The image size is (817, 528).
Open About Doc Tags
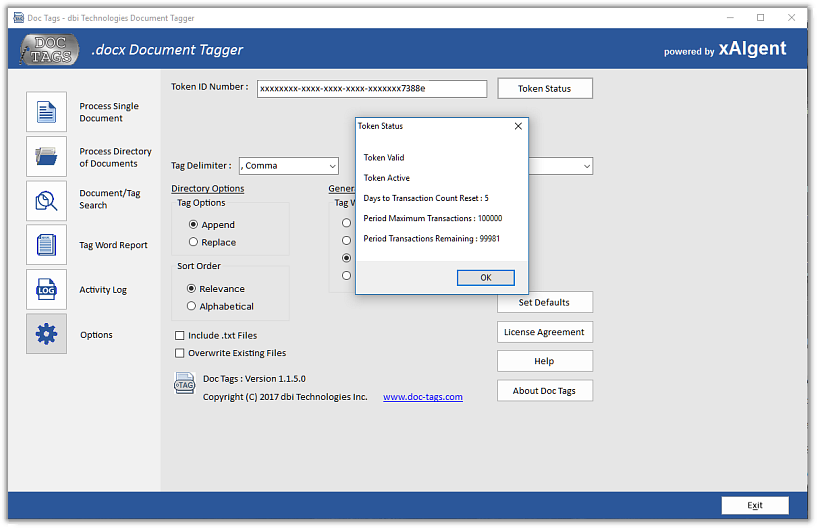pyautogui.click(x=544, y=391)
